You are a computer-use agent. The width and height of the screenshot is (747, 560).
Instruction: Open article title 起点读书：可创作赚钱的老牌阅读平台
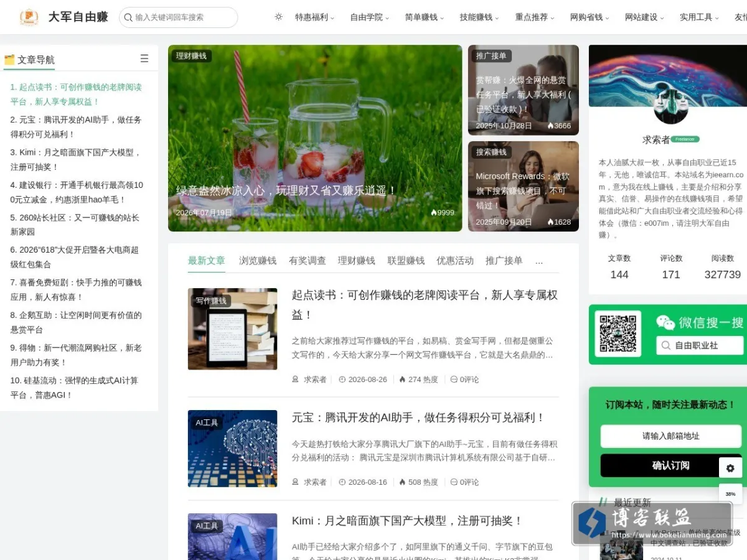point(425,305)
